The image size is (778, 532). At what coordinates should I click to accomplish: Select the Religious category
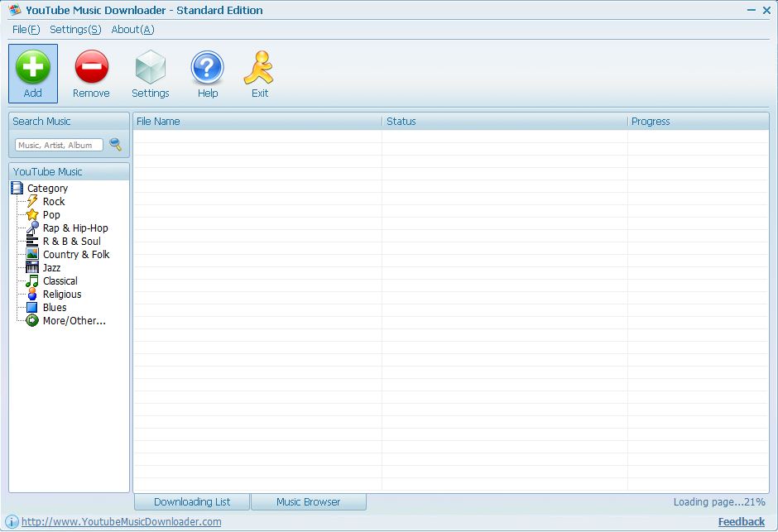[x=62, y=295]
